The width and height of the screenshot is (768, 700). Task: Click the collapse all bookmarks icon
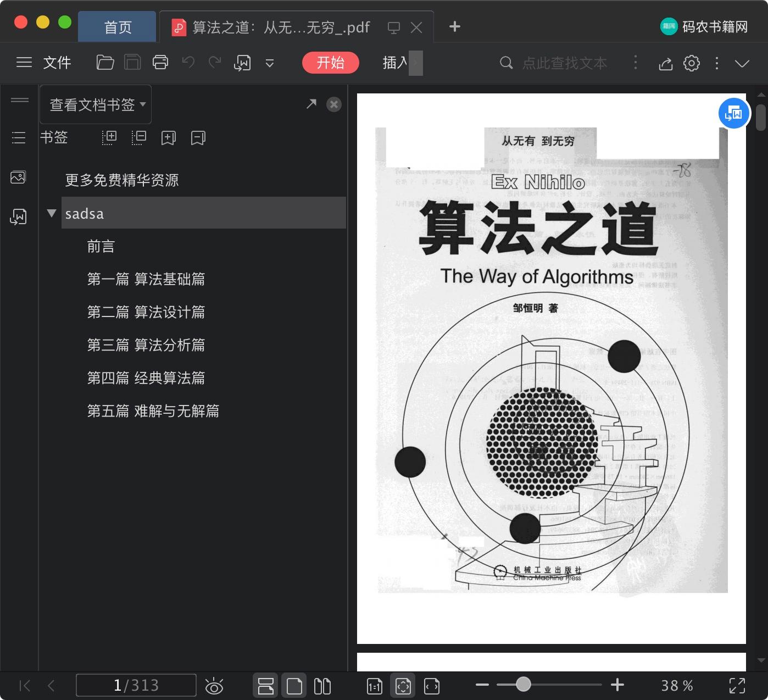139,138
